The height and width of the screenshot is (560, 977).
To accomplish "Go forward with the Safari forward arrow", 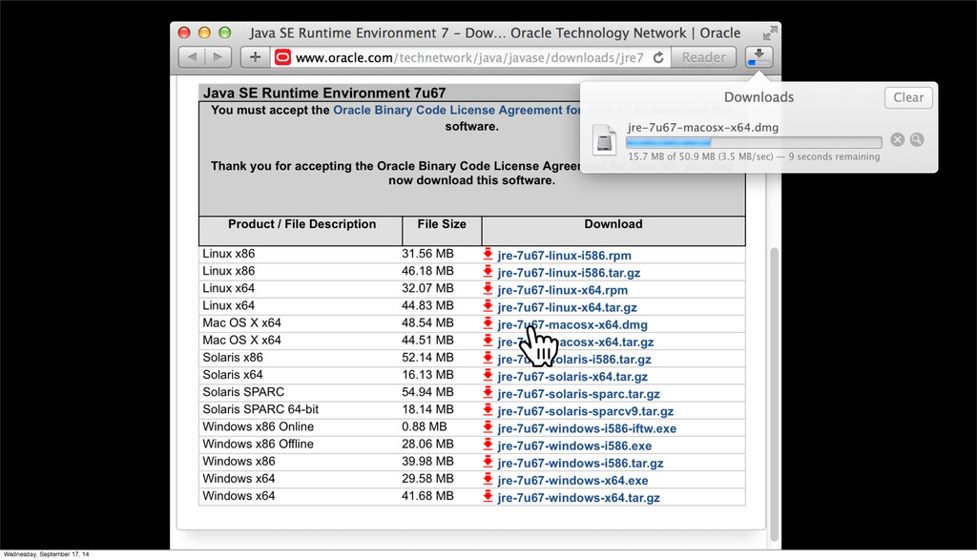I will coord(218,57).
